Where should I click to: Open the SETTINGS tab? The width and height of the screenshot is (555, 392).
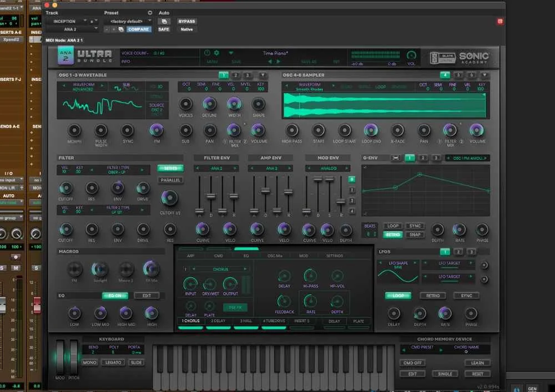(335, 256)
